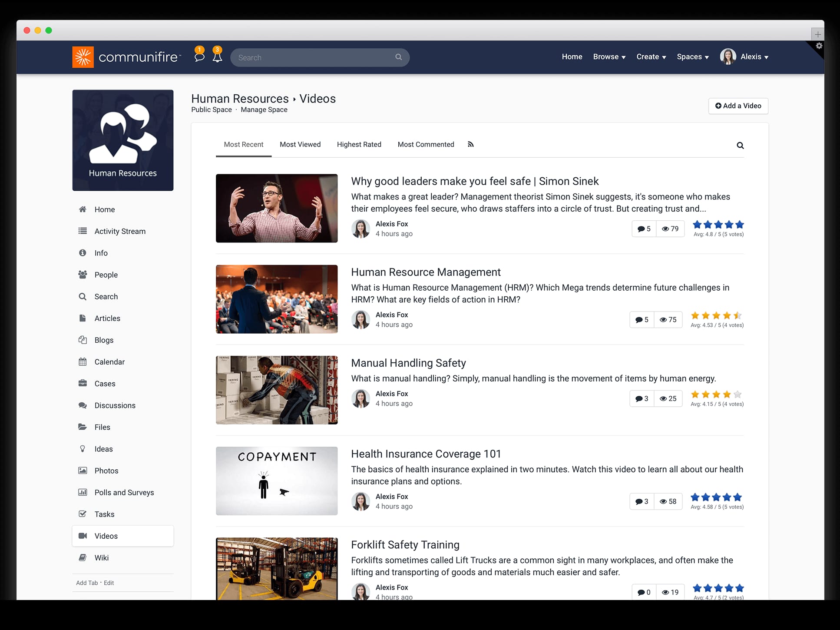Click the top Search input field
Screen dimensions: 840x630
coord(320,57)
